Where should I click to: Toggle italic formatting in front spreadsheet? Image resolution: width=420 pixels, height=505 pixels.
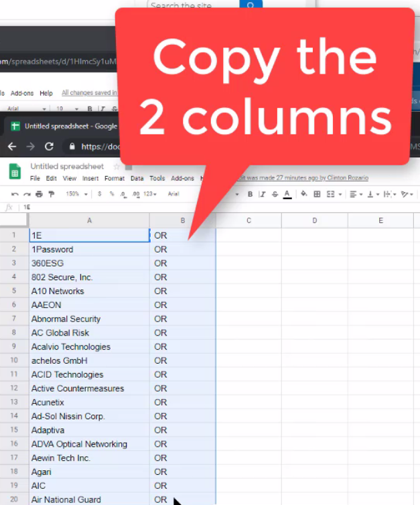262,194
